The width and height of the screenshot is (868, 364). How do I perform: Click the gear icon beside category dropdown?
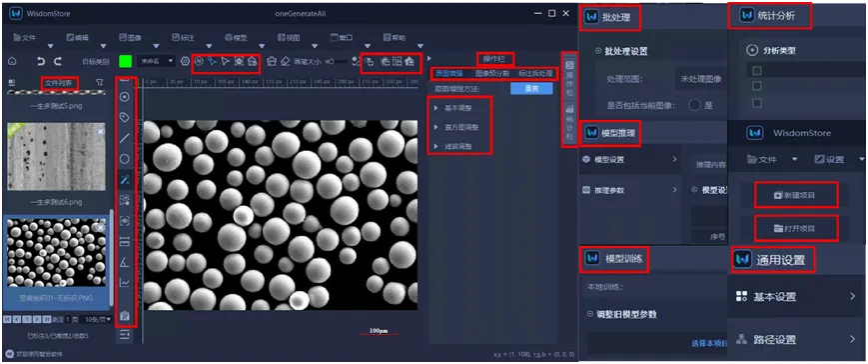point(186,61)
